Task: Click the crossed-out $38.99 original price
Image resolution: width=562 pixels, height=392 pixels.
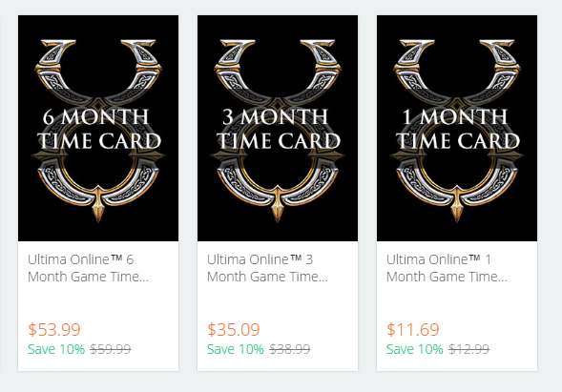Action: coord(290,349)
